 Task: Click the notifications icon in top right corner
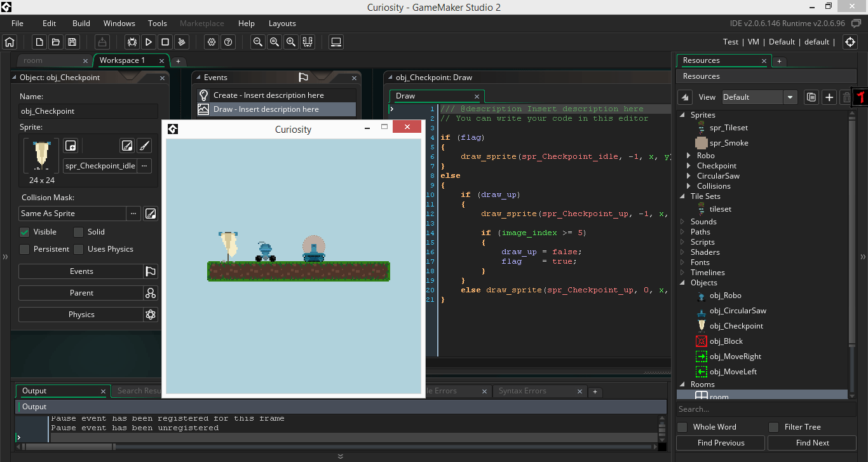pos(856,24)
